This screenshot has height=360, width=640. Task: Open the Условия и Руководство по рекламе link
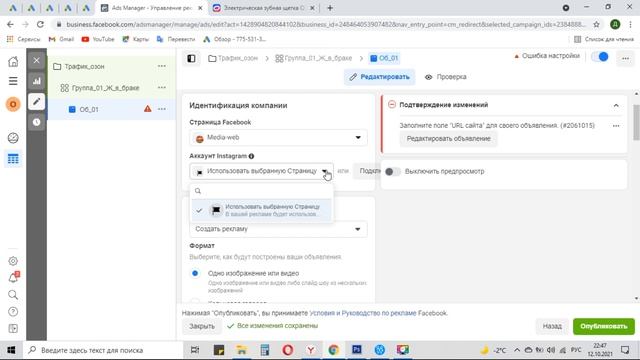coord(363,313)
